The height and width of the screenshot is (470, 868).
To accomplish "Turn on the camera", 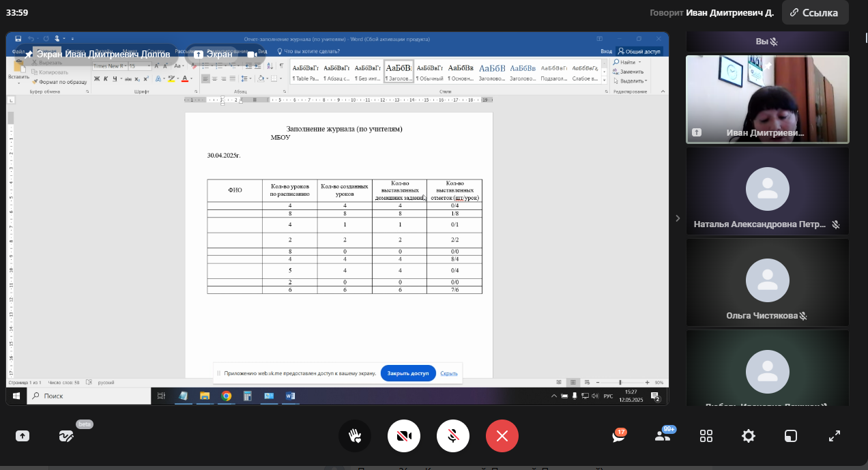I will [x=404, y=436].
